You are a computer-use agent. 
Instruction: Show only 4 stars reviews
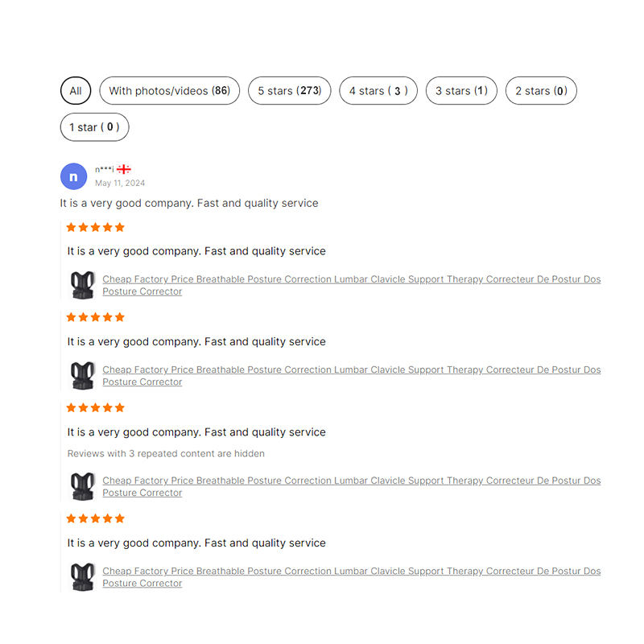[378, 91]
